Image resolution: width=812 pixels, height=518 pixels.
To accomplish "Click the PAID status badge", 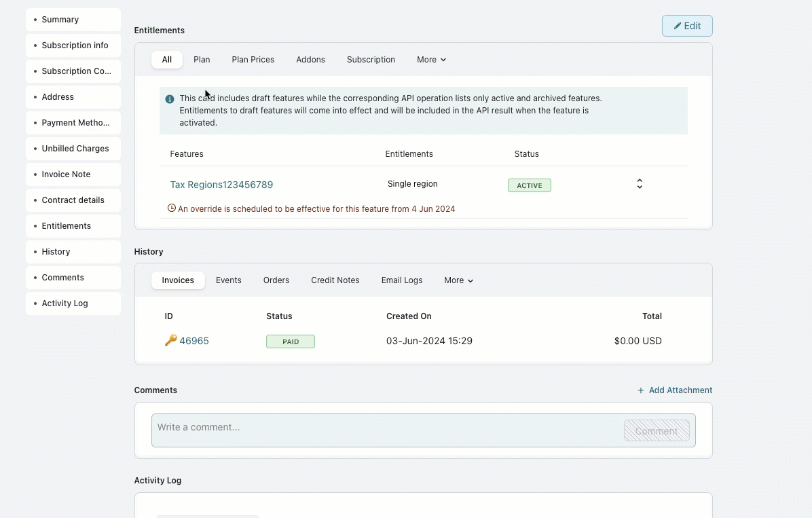I will point(291,341).
